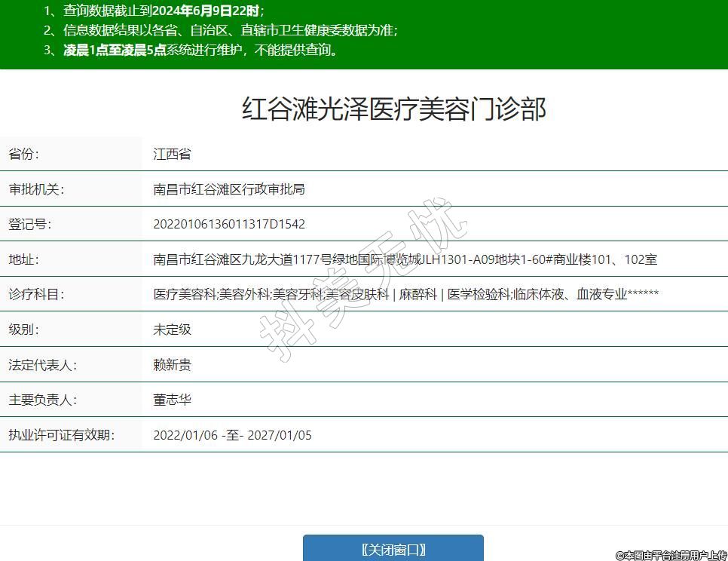This screenshot has height=561, width=728.
Task: Select the 诊疗科目 value starting with 医疗美容科
Action: pyautogui.click(x=405, y=295)
